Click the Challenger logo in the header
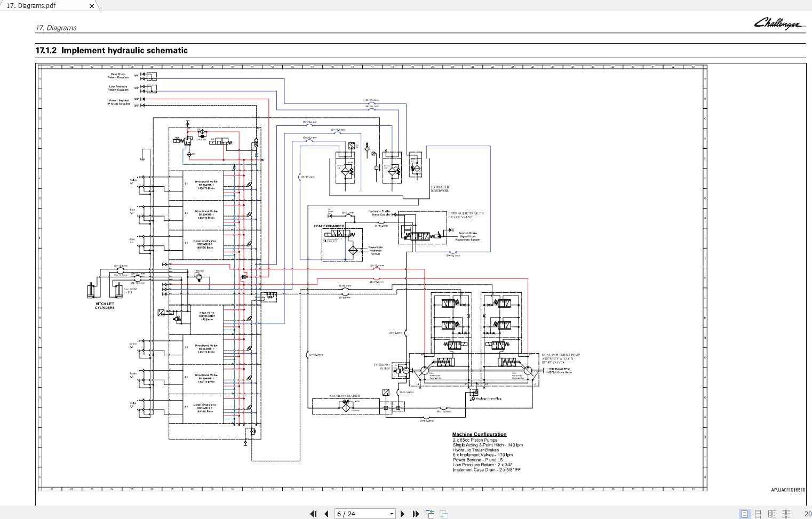Screen dimensions: 812x519 [779, 24]
